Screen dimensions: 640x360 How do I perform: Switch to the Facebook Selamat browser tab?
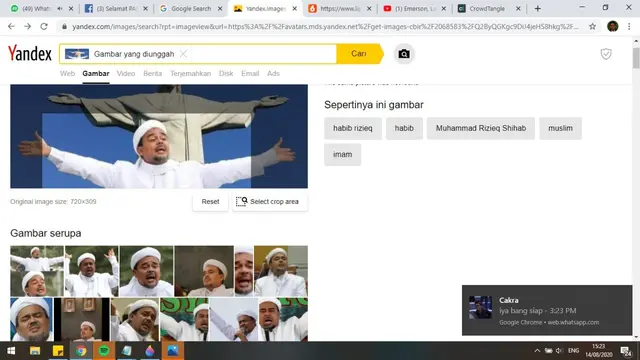click(116, 9)
